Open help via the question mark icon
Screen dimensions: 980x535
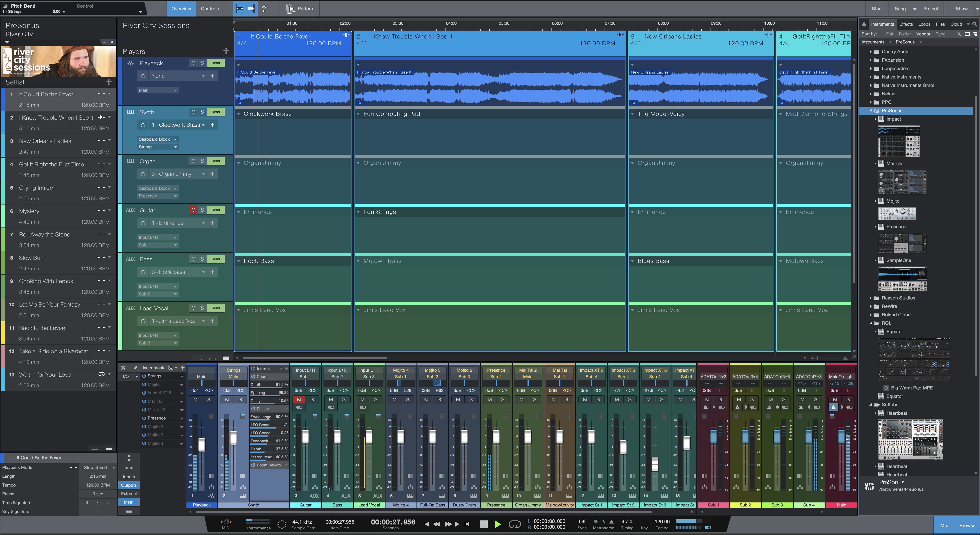click(x=264, y=9)
